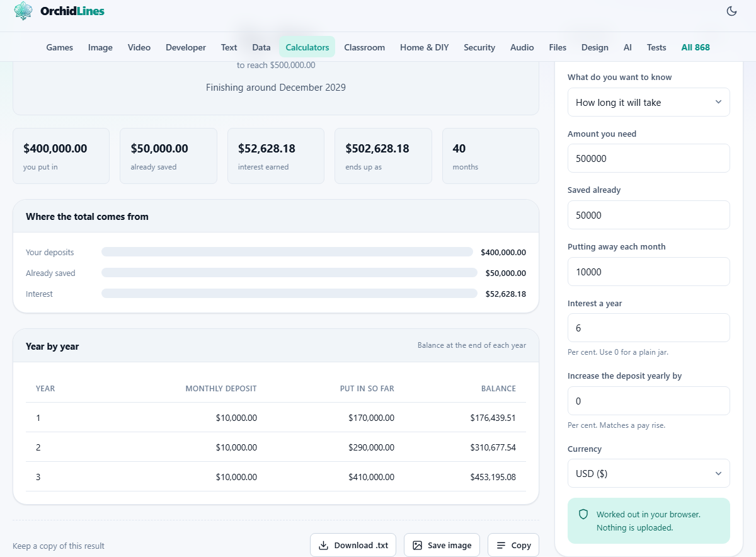Image resolution: width=756 pixels, height=557 pixels.
Task: Download result as .txt
Action: pos(353,545)
